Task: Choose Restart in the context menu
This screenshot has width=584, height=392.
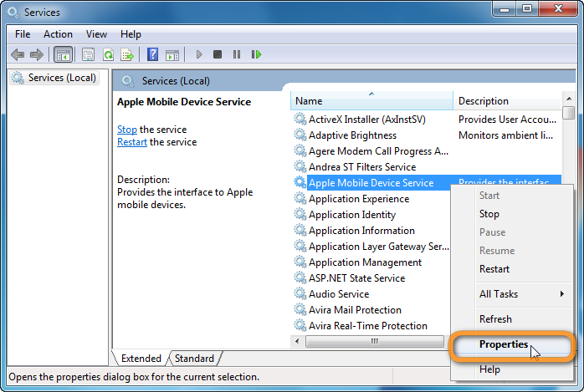Action: pos(494,269)
